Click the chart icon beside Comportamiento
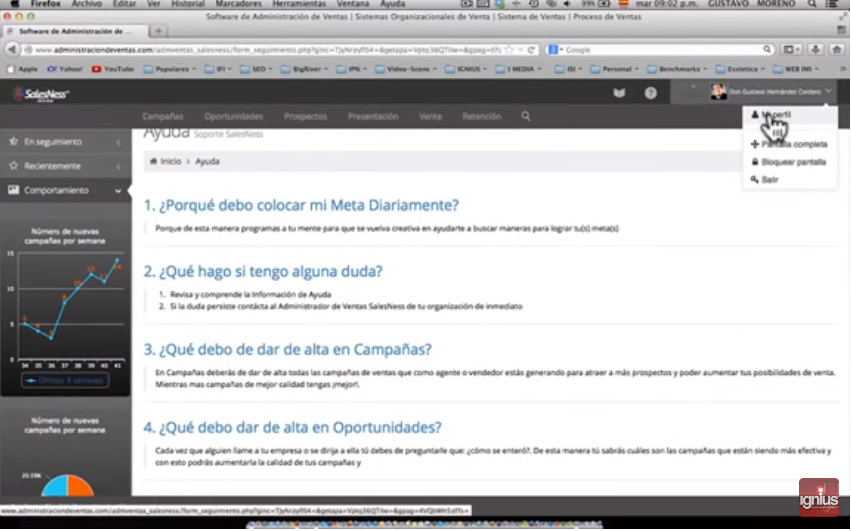851x531 pixels. [x=13, y=190]
